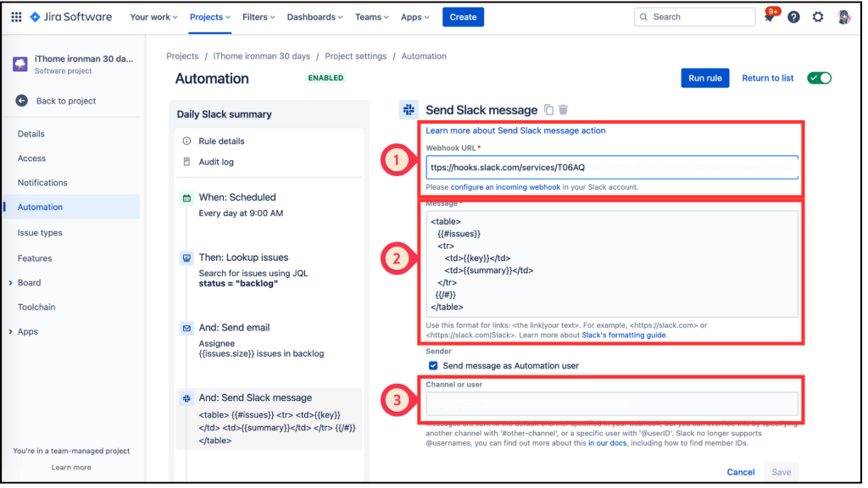Click the Send email envelope icon
The height and width of the screenshot is (488, 868).
[186, 328]
